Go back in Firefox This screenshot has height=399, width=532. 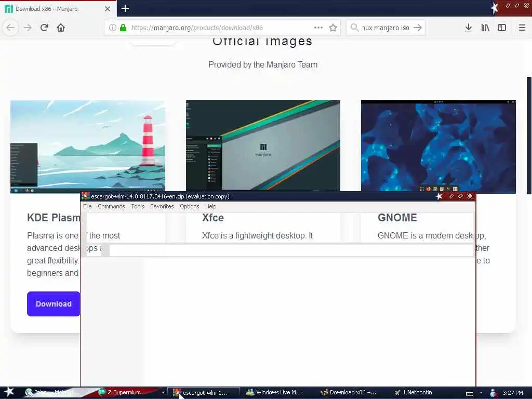[x=10, y=28]
